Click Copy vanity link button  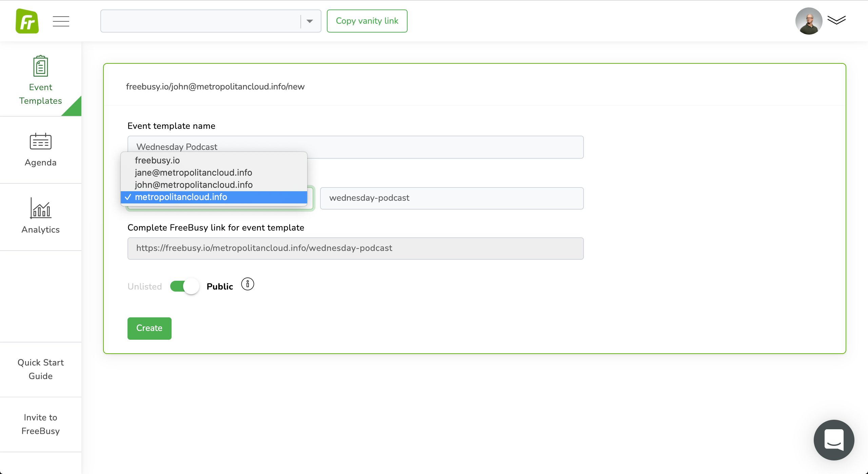tap(367, 21)
